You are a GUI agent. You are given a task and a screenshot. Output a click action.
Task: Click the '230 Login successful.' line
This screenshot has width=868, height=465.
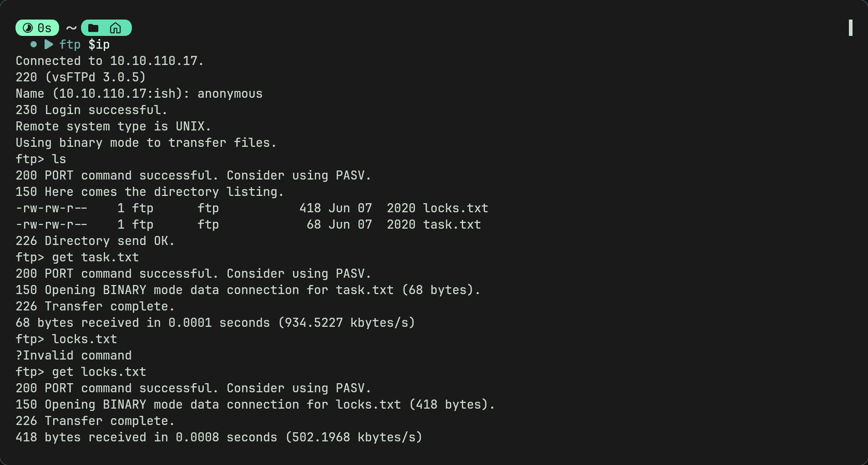tap(91, 110)
